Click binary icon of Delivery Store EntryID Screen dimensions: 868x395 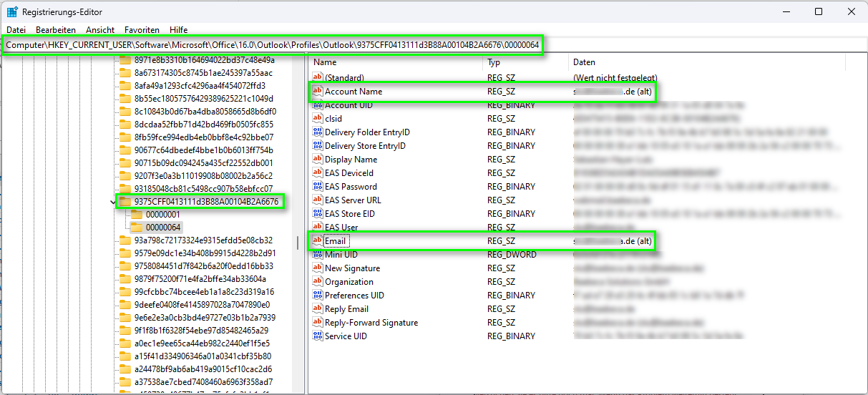(x=318, y=146)
